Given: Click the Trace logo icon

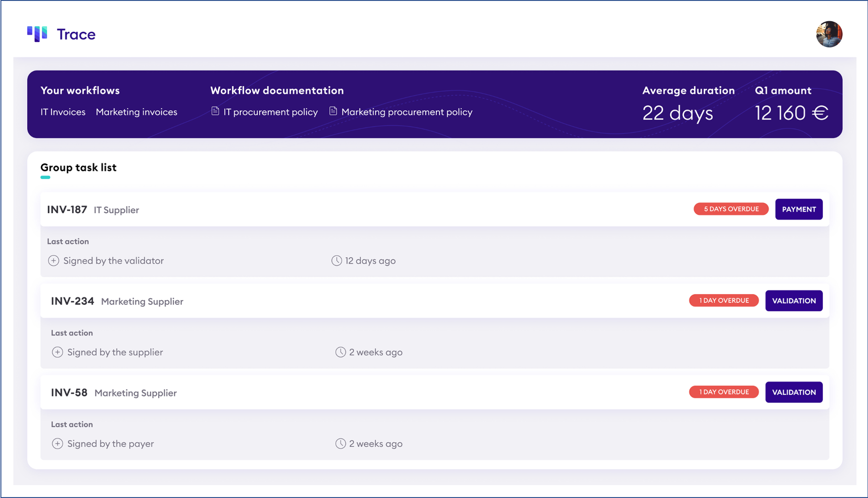Looking at the screenshot, I should [x=37, y=34].
